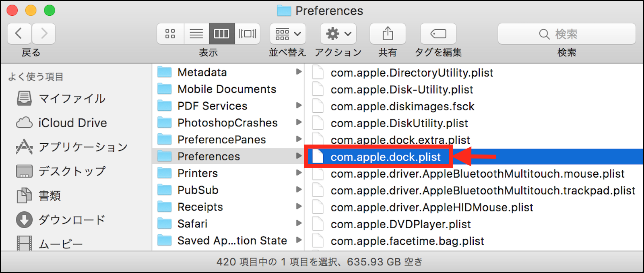Open the share button menu

coord(388,33)
